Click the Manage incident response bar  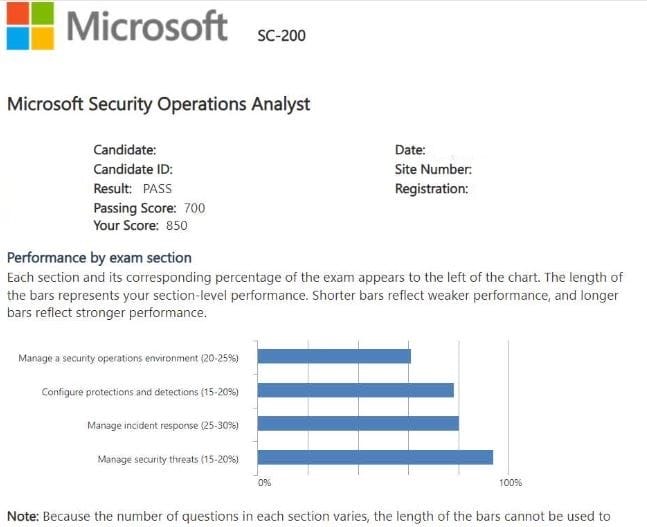(x=358, y=424)
